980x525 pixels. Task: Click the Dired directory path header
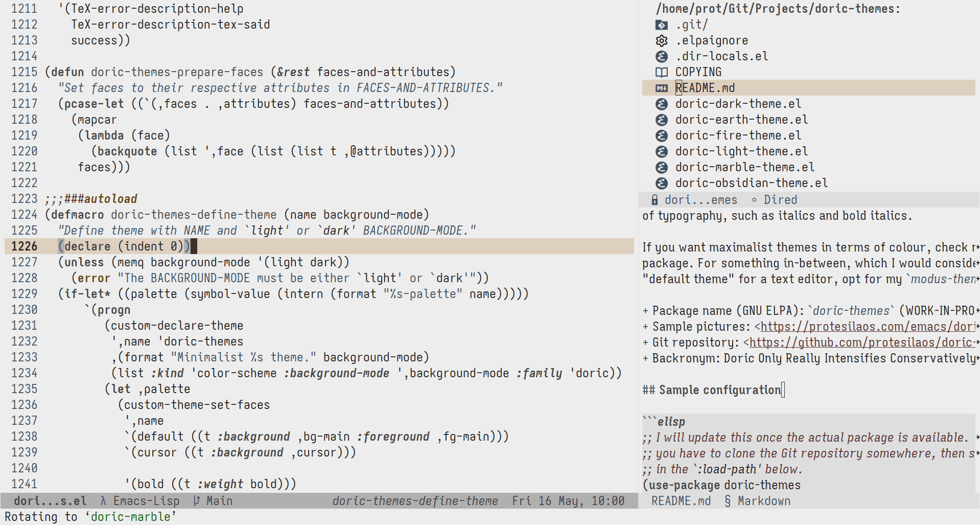[778, 9]
